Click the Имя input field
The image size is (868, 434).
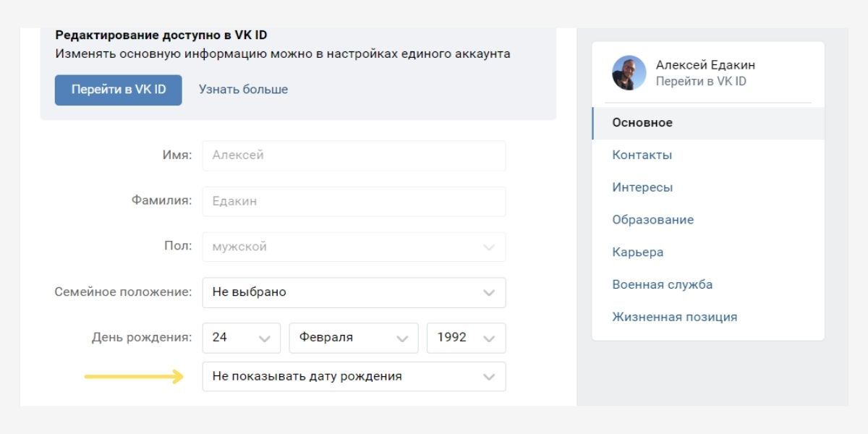(354, 156)
